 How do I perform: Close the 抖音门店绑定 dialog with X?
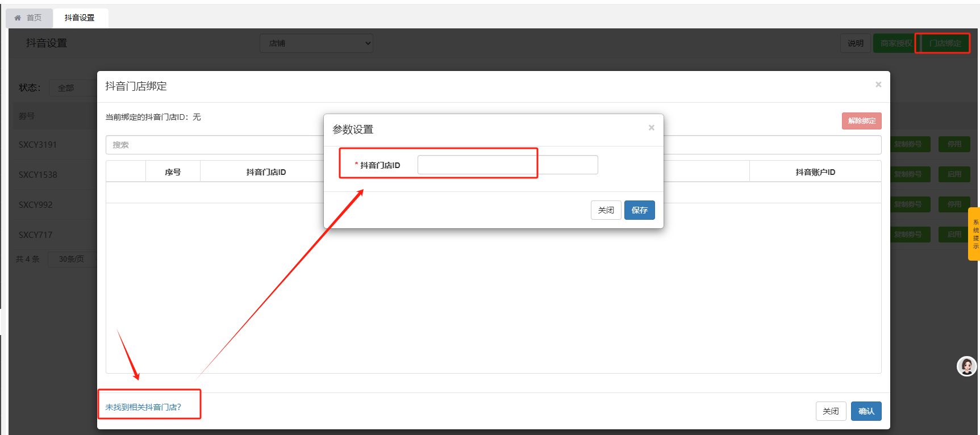[x=878, y=85]
